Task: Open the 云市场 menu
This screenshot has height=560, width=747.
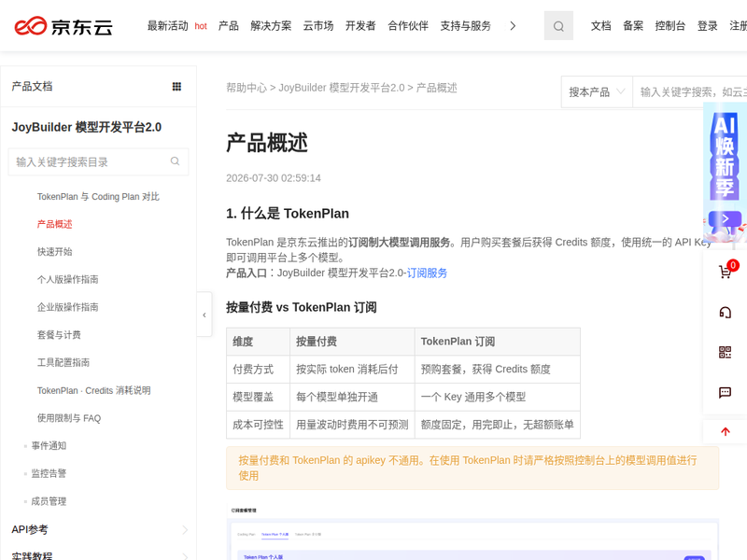Action: pyautogui.click(x=318, y=26)
